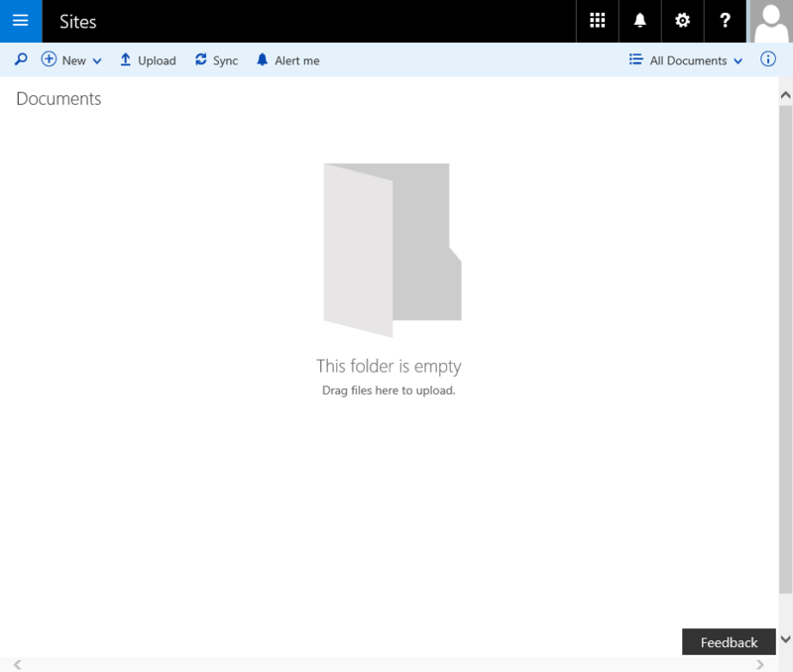Viewport: 793px width, 672px height.
Task: Click the 'This folder is empty' text
Action: (x=389, y=366)
